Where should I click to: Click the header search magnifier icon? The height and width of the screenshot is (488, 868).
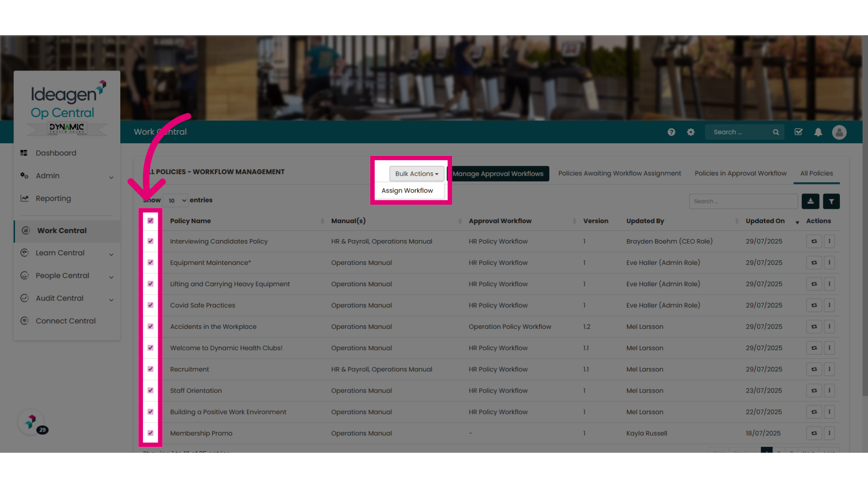coord(776,132)
